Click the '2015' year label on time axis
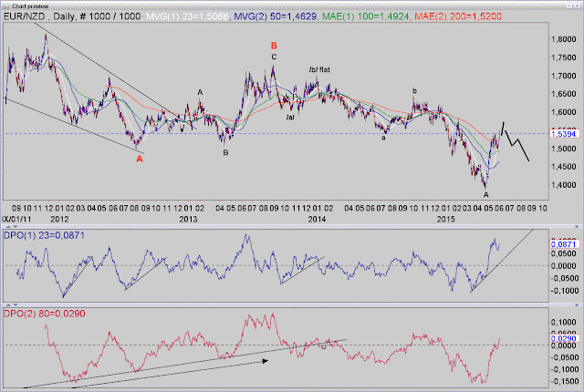This screenshot has height=392, width=584. point(446,219)
